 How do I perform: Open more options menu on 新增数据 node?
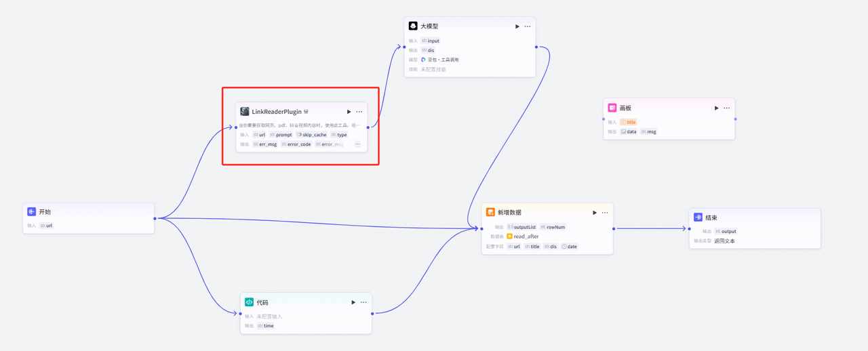tap(605, 212)
